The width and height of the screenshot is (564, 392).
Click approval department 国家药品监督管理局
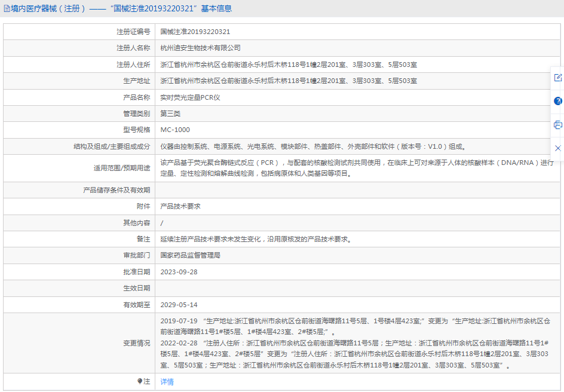click(190, 255)
